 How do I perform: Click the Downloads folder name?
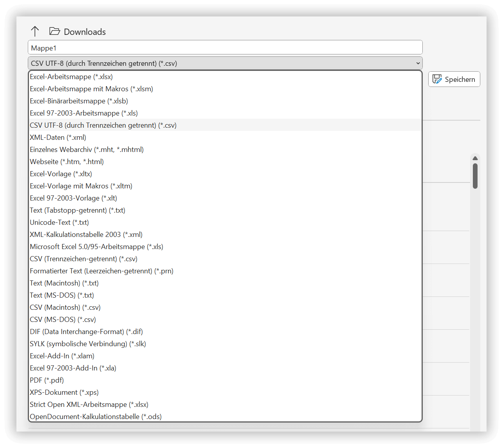[85, 32]
